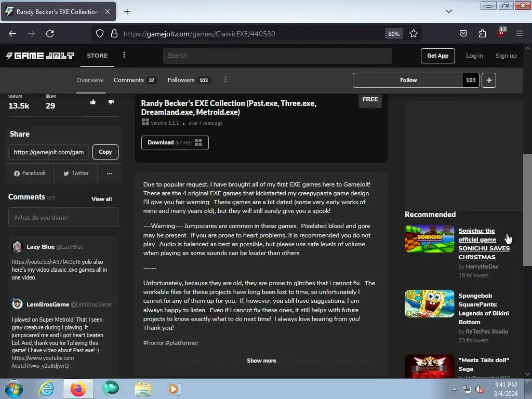Click the HarrytheDee developer name
The image size is (532, 399).
482,267
